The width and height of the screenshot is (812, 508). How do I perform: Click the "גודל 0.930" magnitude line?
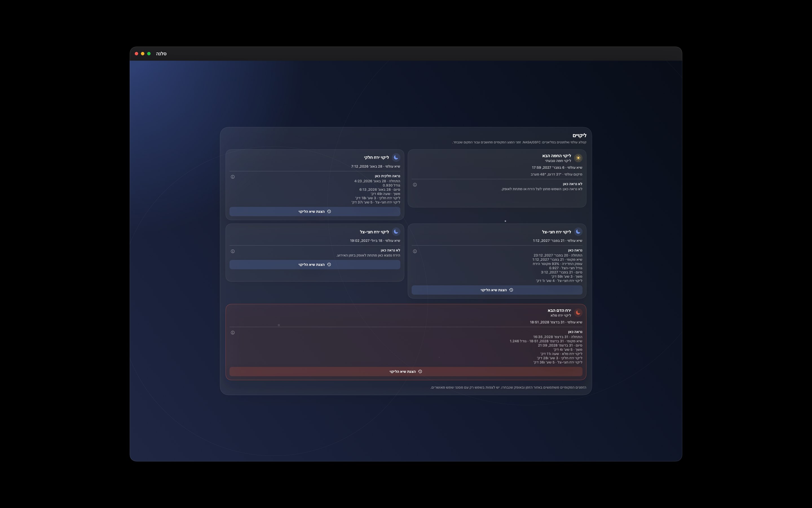[391, 185]
